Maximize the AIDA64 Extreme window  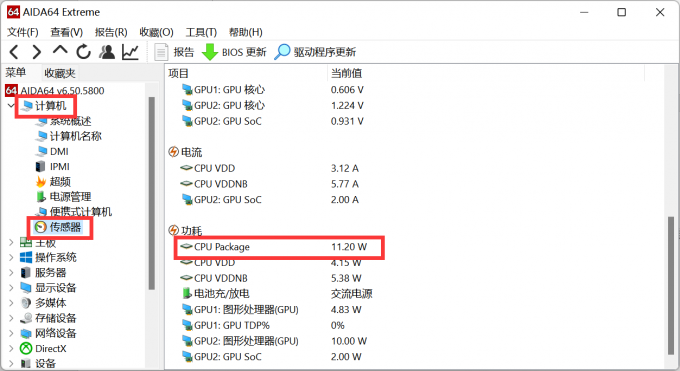pyautogui.click(x=621, y=12)
